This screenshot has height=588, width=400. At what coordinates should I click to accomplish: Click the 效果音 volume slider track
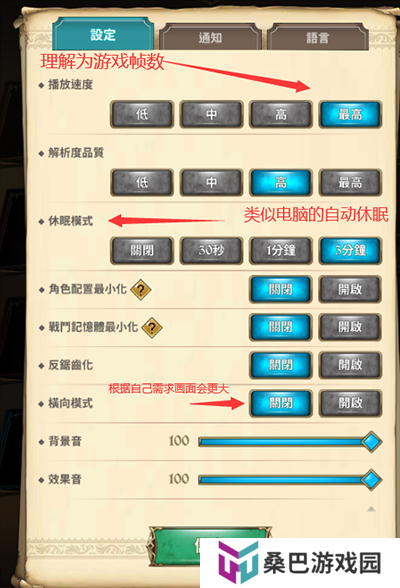coord(285,480)
